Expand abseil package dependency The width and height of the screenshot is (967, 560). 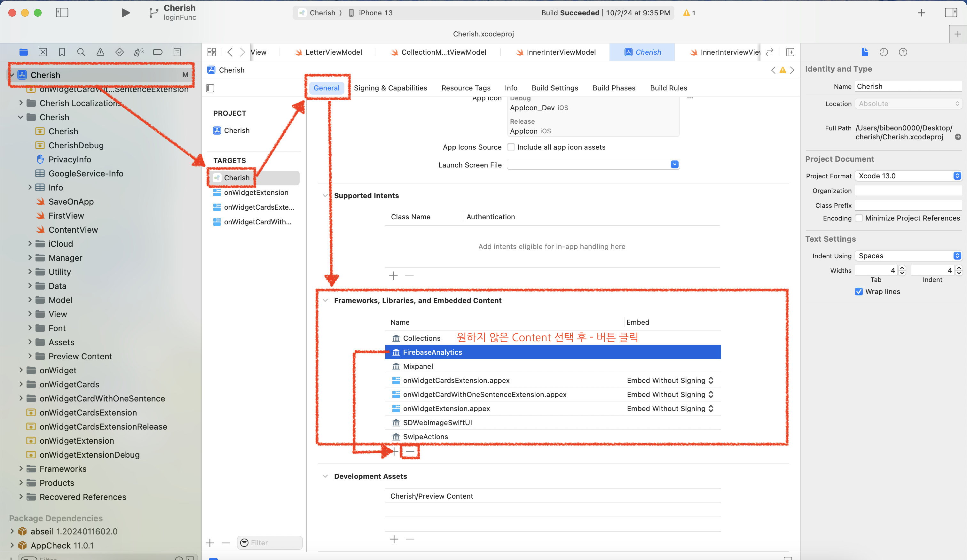tap(12, 531)
